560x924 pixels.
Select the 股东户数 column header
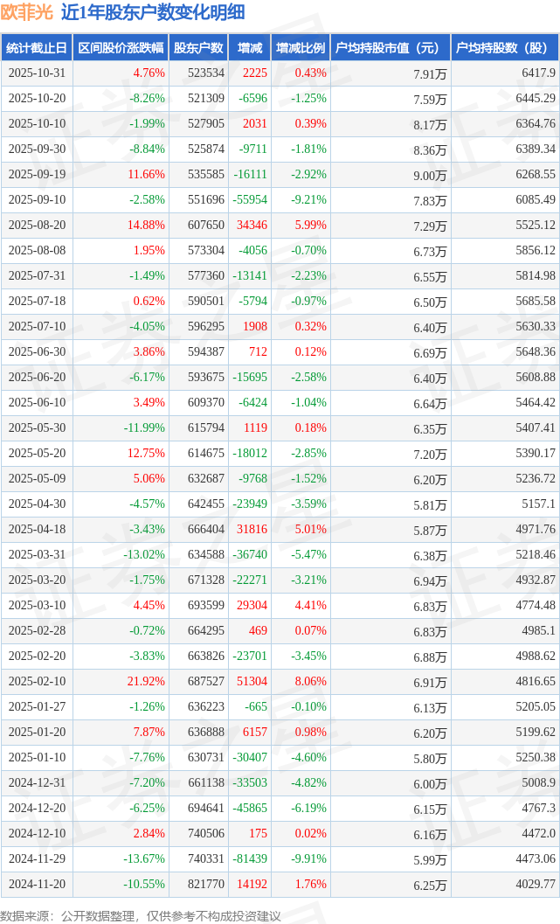(x=198, y=48)
